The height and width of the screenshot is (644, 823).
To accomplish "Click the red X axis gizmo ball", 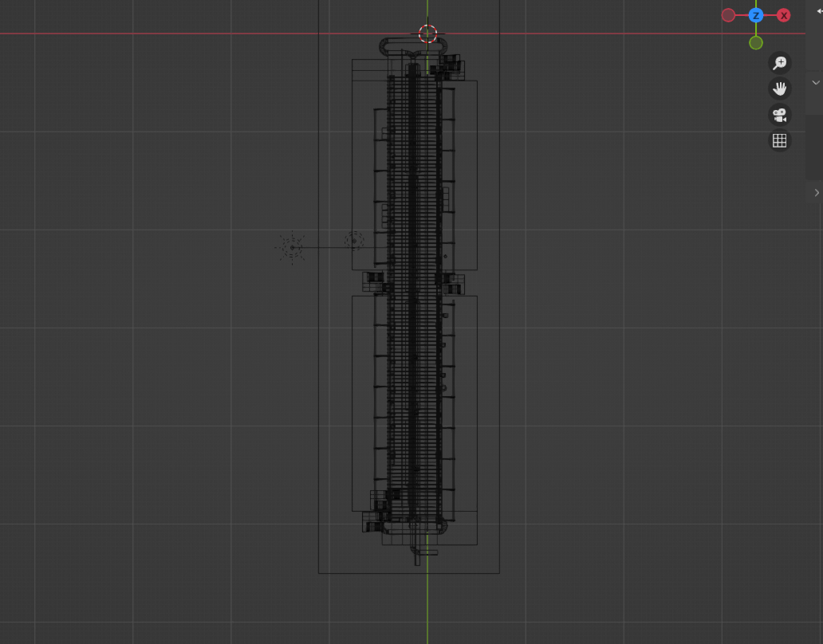I will point(784,15).
